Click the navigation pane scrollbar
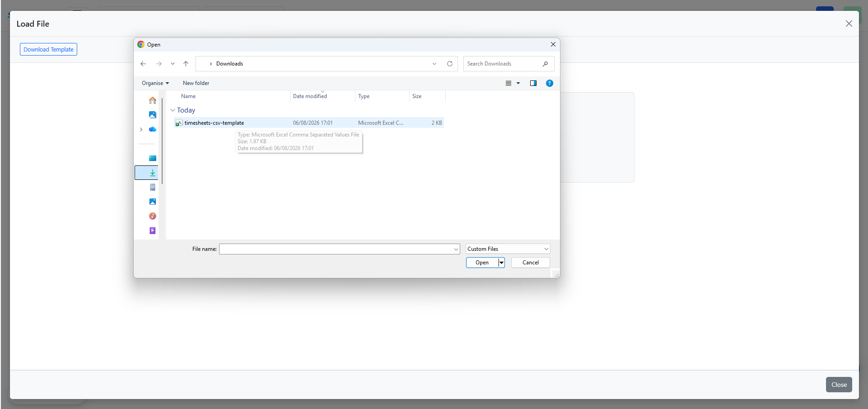Viewport: 868px width, 409px height. coord(162,141)
